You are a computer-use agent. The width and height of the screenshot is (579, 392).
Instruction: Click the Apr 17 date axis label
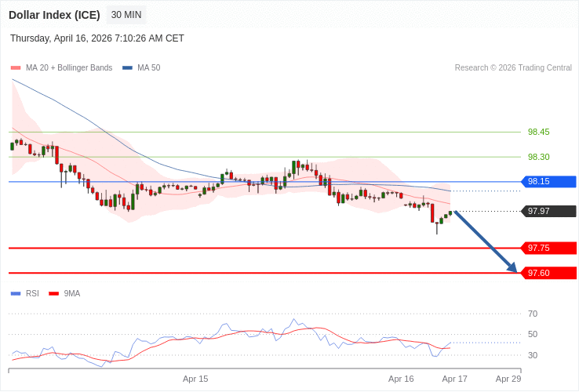[x=454, y=379]
